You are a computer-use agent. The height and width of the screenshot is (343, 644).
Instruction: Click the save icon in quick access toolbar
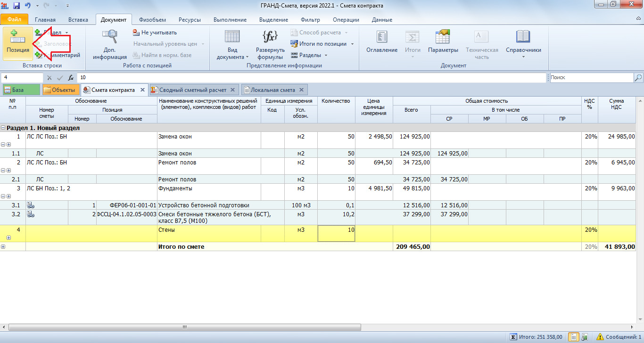(x=17, y=6)
